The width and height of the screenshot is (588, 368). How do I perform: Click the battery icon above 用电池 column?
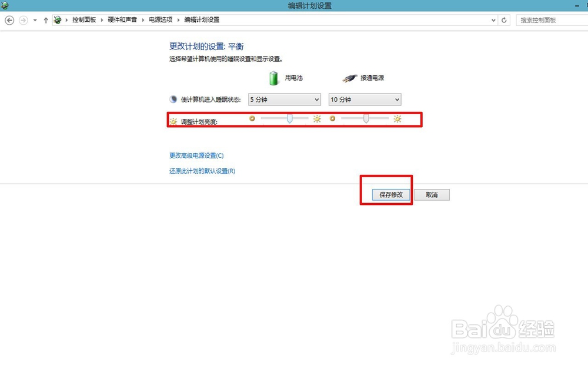(273, 77)
